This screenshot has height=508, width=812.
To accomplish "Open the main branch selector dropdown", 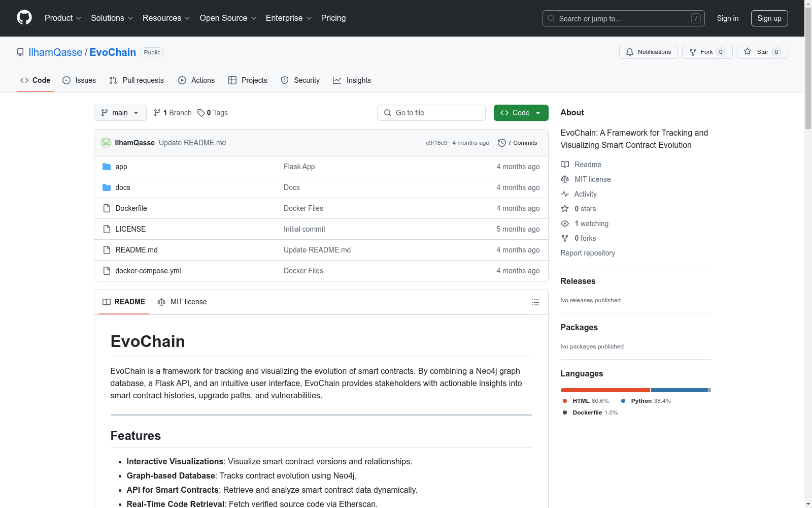I will (120, 113).
